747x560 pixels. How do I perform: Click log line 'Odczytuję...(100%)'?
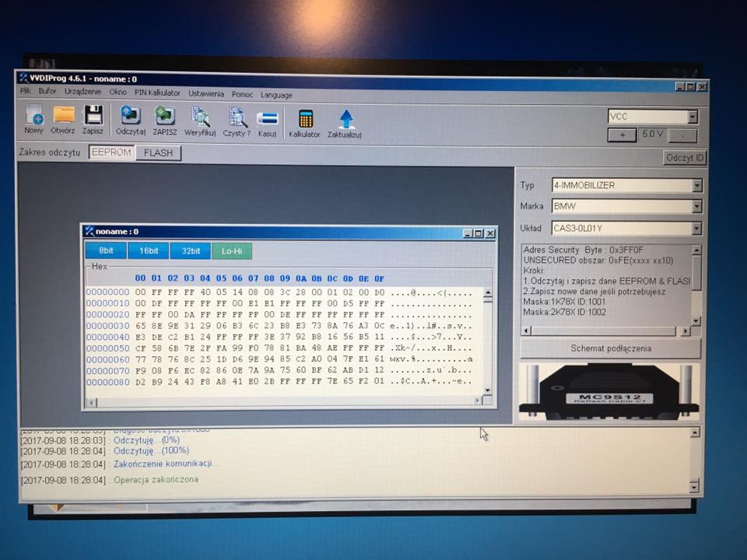[x=151, y=450]
